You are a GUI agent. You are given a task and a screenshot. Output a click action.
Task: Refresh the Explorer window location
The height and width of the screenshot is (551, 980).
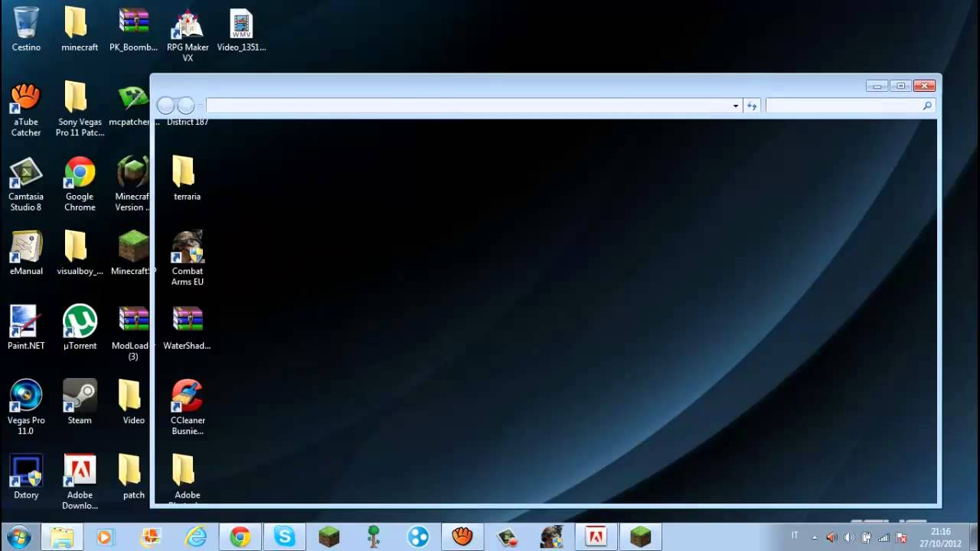click(x=752, y=106)
